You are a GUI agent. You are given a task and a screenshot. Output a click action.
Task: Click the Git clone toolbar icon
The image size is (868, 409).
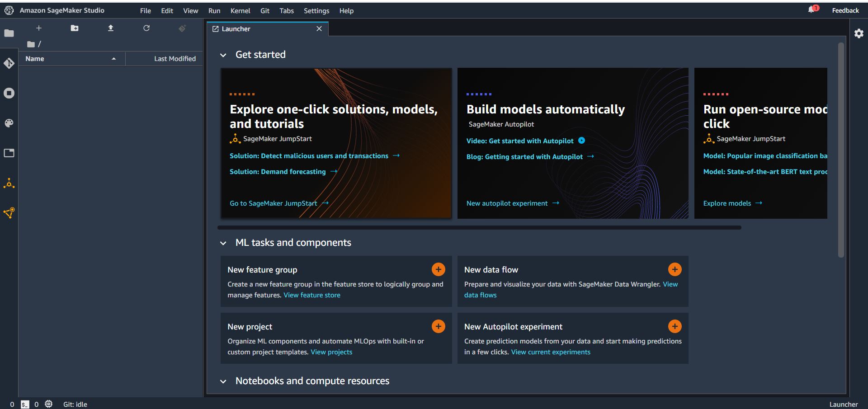pyautogui.click(x=182, y=28)
